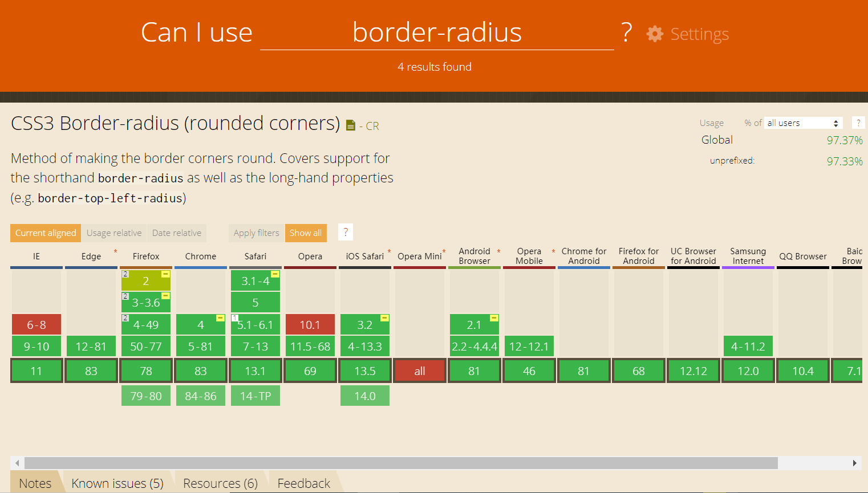Click the iOS Safari 4-13.3 cell

click(x=365, y=347)
